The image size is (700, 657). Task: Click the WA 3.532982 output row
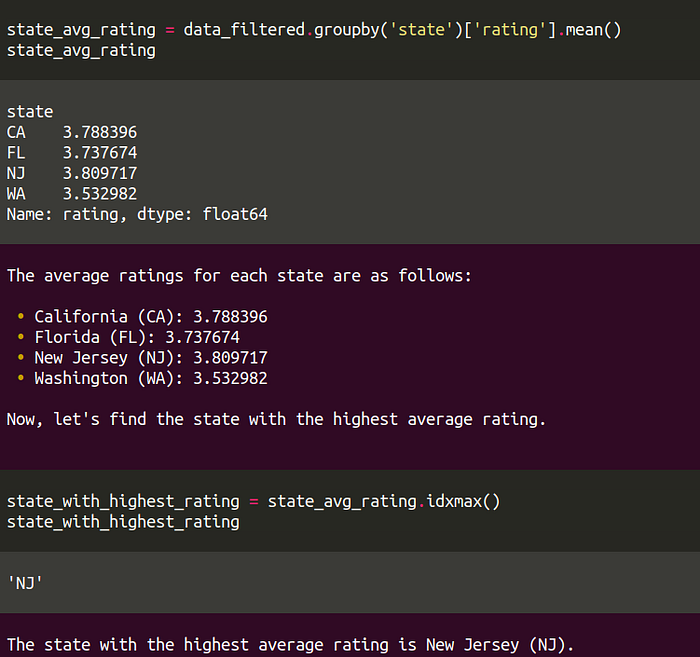pos(72,194)
